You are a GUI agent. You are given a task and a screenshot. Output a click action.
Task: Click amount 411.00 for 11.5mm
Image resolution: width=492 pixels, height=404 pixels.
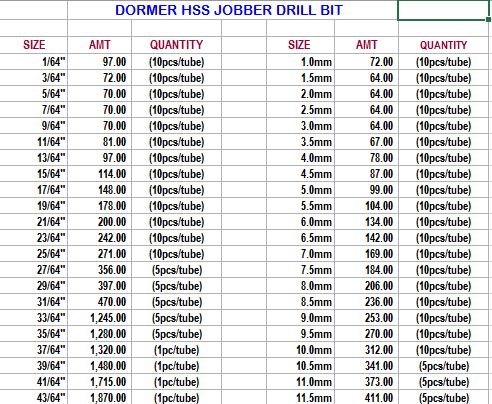[x=366, y=397]
